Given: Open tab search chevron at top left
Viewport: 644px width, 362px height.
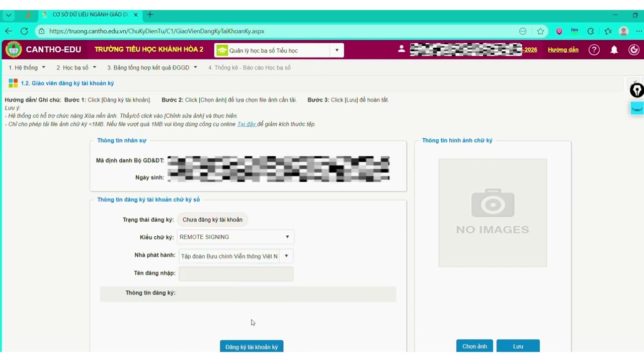Looking at the screenshot, I should 9,15.
